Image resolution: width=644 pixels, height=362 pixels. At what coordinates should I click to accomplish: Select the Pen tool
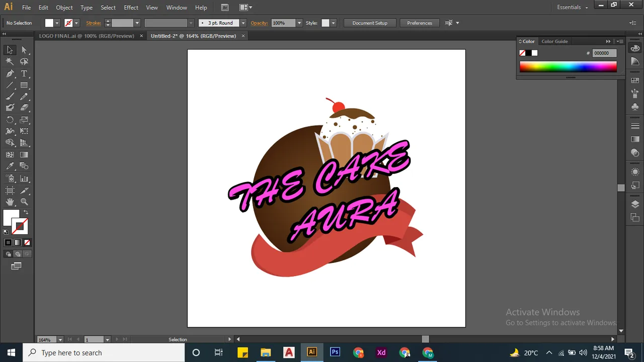(10, 73)
